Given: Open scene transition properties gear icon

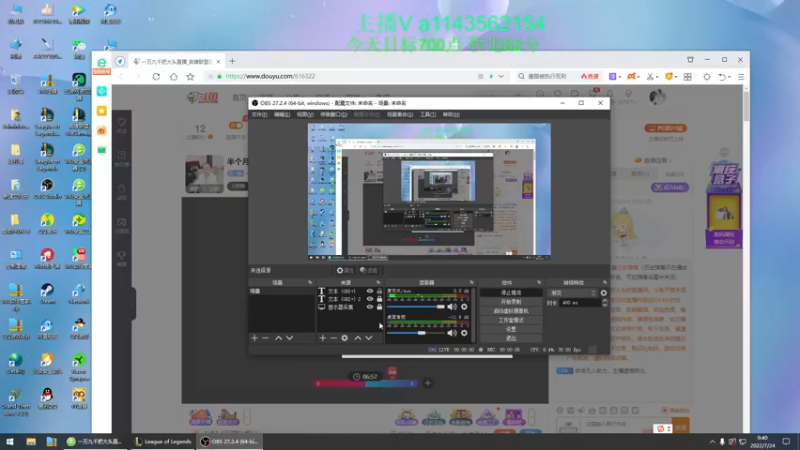Looking at the screenshot, I should coord(604,293).
